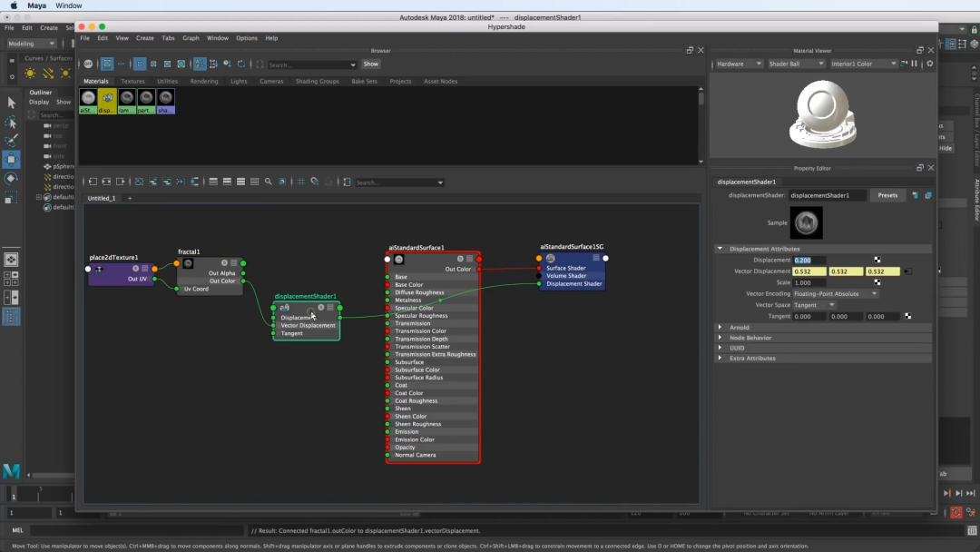Click the MEL command line input

(x=136, y=530)
